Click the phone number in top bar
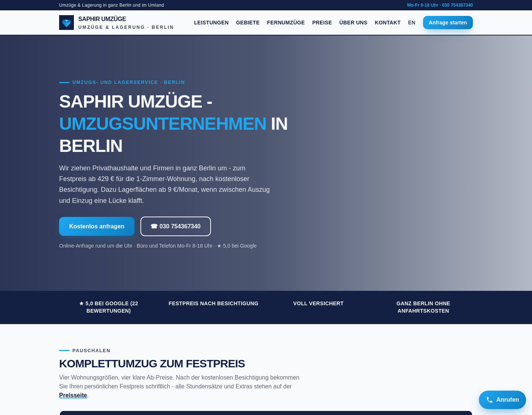The image size is (532, 415). click(x=457, y=5)
